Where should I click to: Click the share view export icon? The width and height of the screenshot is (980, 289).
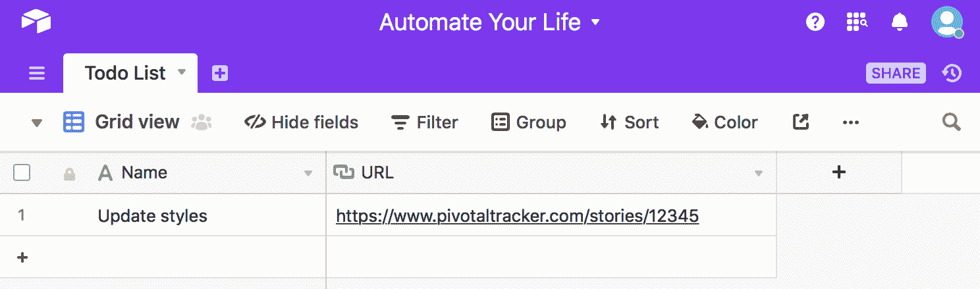[800, 122]
